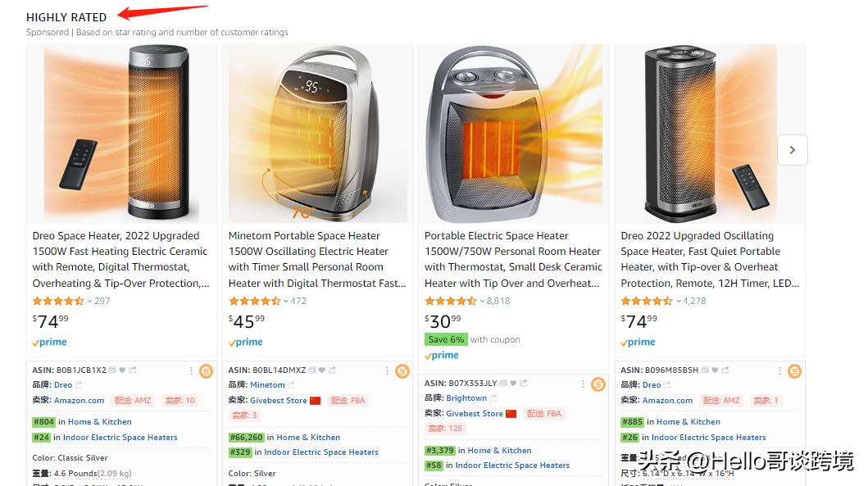Copy ASIN B0B1JCB1X2 with the copy icon
The width and height of the screenshot is (868, 486).
pyautogui.click(x=112, y=370)
